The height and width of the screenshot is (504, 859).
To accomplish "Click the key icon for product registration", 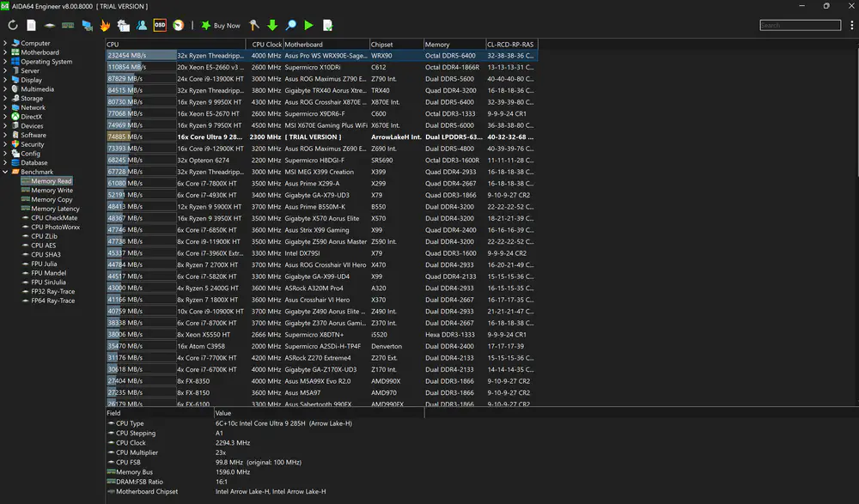I will 253,26.
